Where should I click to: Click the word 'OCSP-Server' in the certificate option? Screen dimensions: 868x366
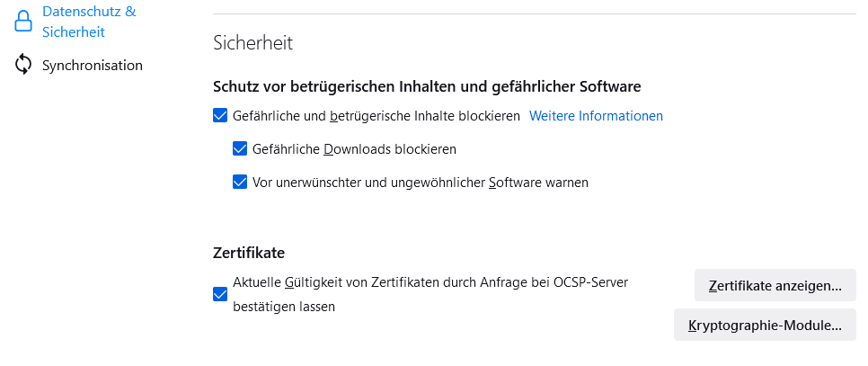coord(590,281)
